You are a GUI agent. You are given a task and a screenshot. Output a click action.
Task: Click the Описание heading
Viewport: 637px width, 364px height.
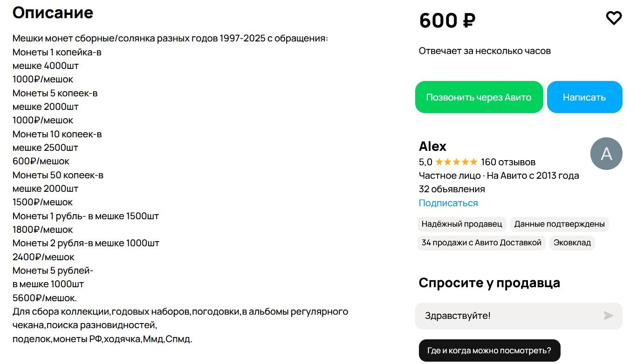click(x=53, y=13)
